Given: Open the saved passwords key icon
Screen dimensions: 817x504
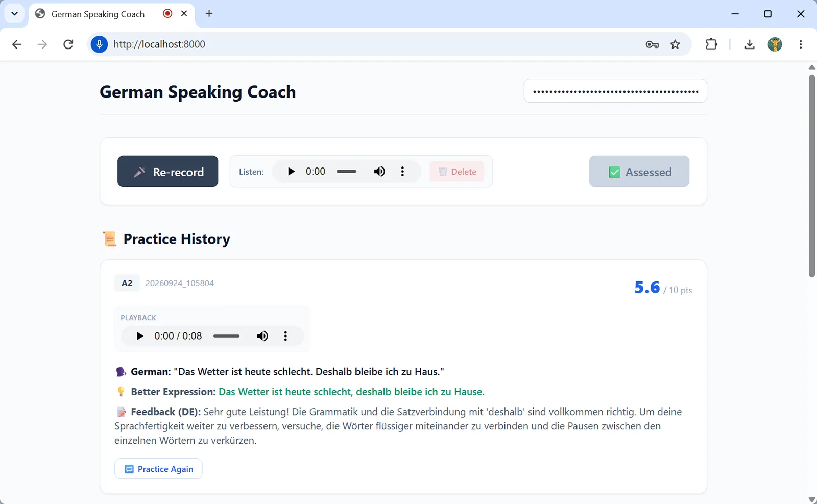Looking at the screenshot, I should pyautogui.click(x=652, y=44).
